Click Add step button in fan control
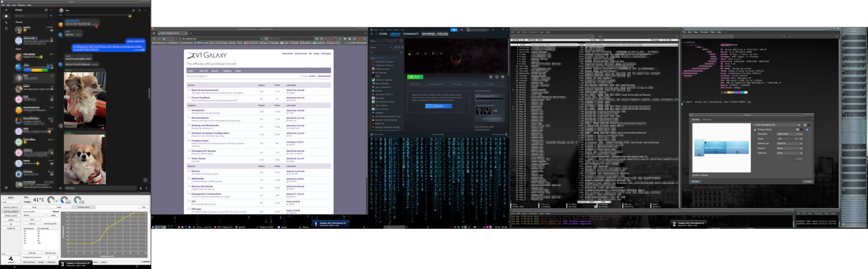The image size is (868, 269). point(31,253)
